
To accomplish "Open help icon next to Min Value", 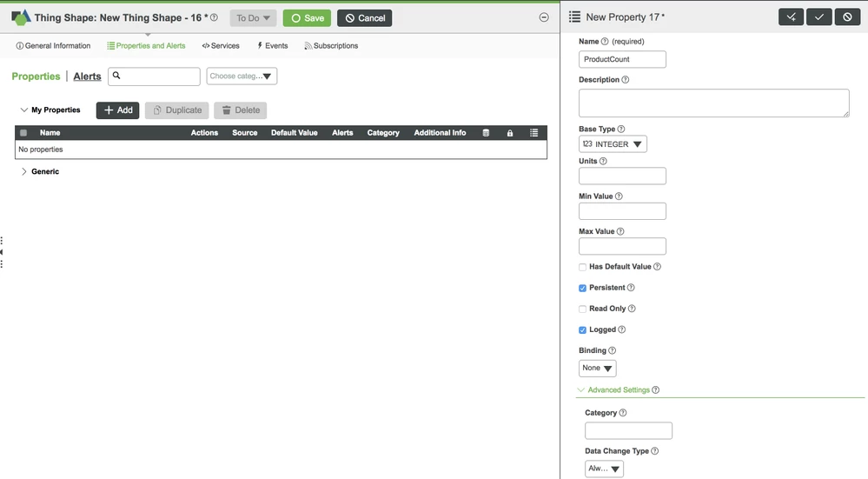I will (x=619, y=196).
